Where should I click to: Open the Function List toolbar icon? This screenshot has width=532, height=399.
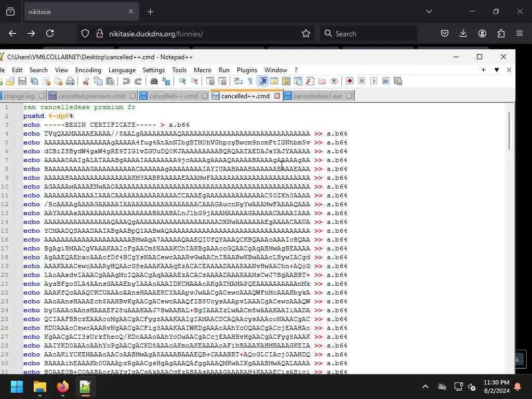click(x=310, y=81)
